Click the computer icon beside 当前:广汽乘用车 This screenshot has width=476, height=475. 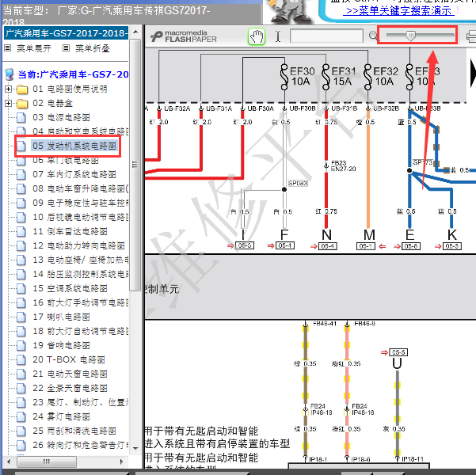tap(10, 74)
